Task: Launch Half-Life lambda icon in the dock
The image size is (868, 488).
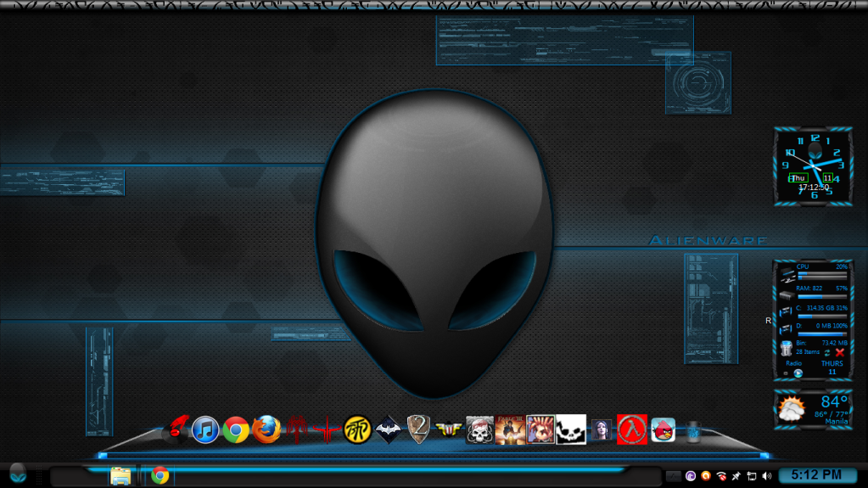Action: tap(631, 429)
